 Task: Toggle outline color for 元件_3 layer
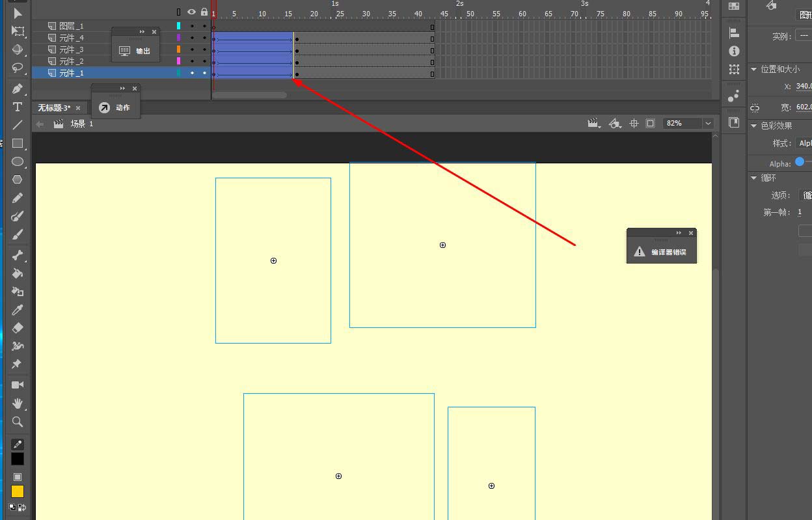[x=179, y=49]
